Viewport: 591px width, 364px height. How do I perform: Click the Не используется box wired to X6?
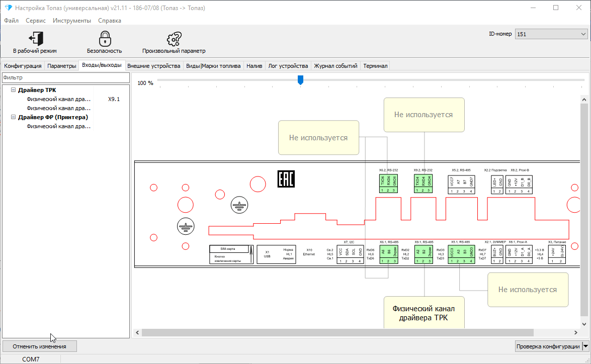(318, 138)
